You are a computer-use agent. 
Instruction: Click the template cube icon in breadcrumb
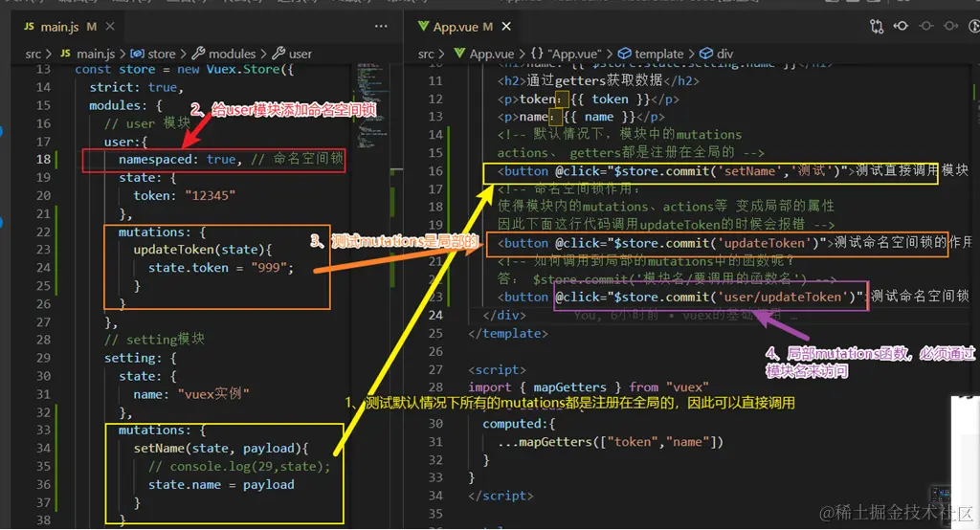tap(624, 54)
